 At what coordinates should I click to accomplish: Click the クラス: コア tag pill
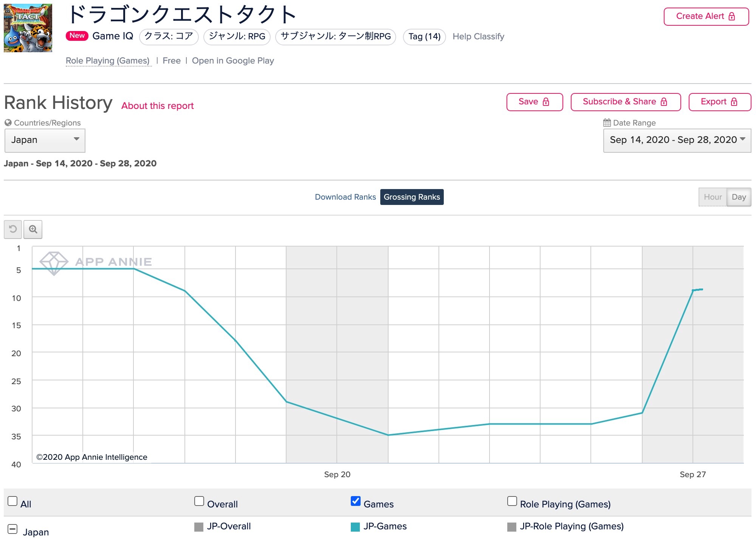coord(169,37)
